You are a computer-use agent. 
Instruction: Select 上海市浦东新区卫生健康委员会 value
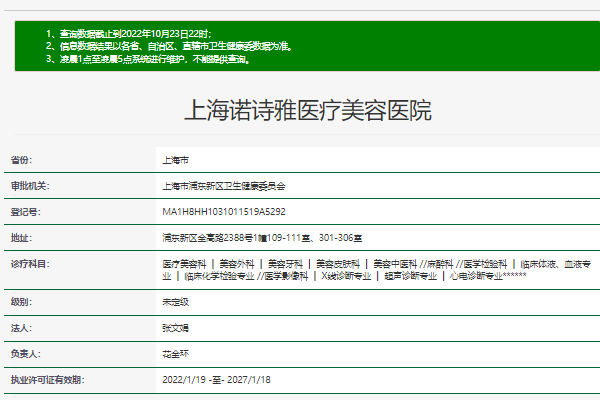[x=224, y=186]
